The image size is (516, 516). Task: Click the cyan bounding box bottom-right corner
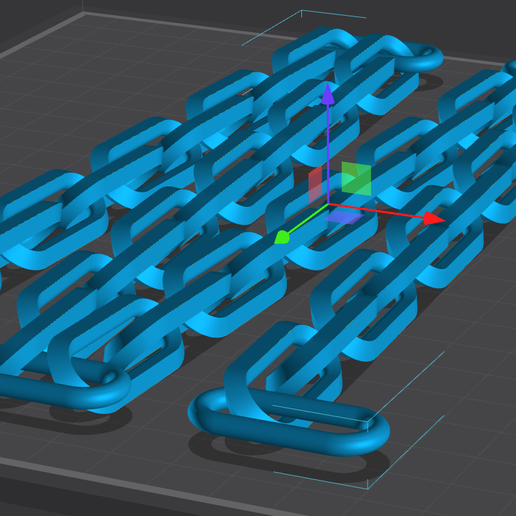tap(367, 489)
